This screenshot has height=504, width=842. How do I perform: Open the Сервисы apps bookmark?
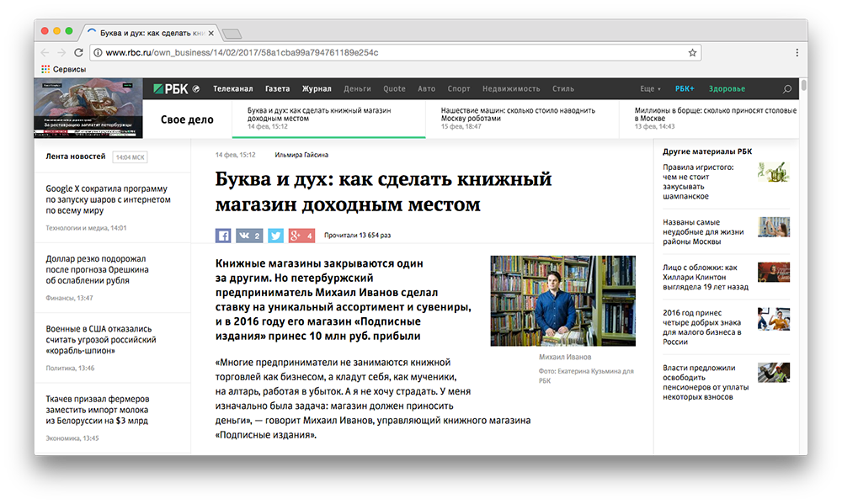click(x=63, y=69)
